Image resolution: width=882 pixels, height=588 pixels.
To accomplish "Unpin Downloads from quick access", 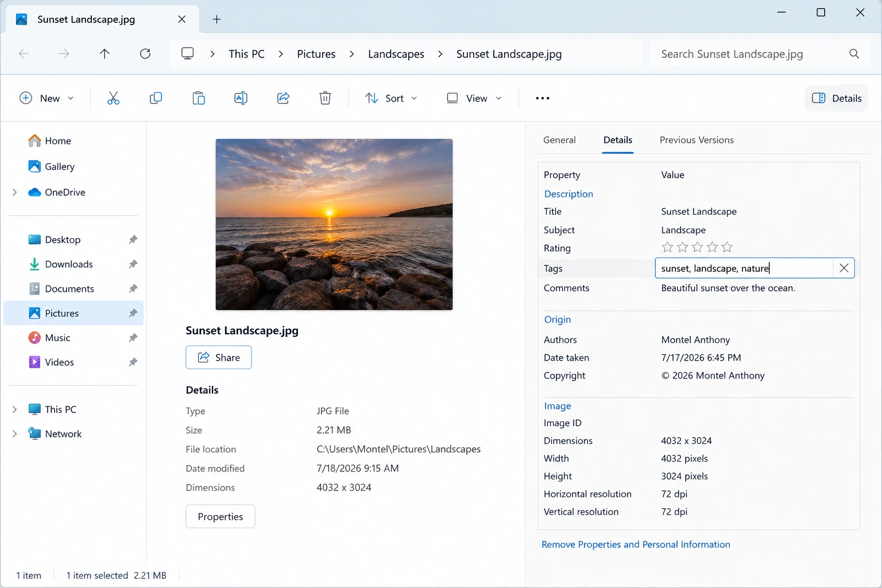I will pyautogui.click(x=133, y=264).
